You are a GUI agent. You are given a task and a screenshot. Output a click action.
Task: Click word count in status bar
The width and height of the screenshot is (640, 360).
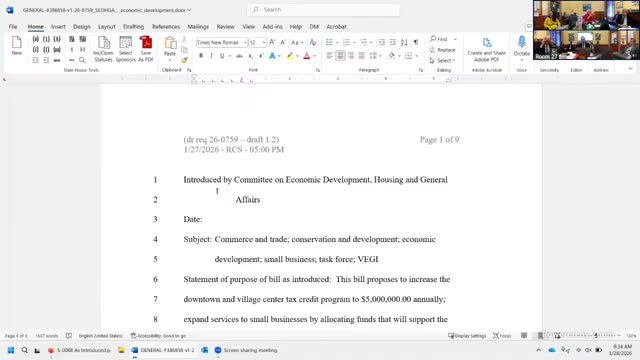[47, 336]
